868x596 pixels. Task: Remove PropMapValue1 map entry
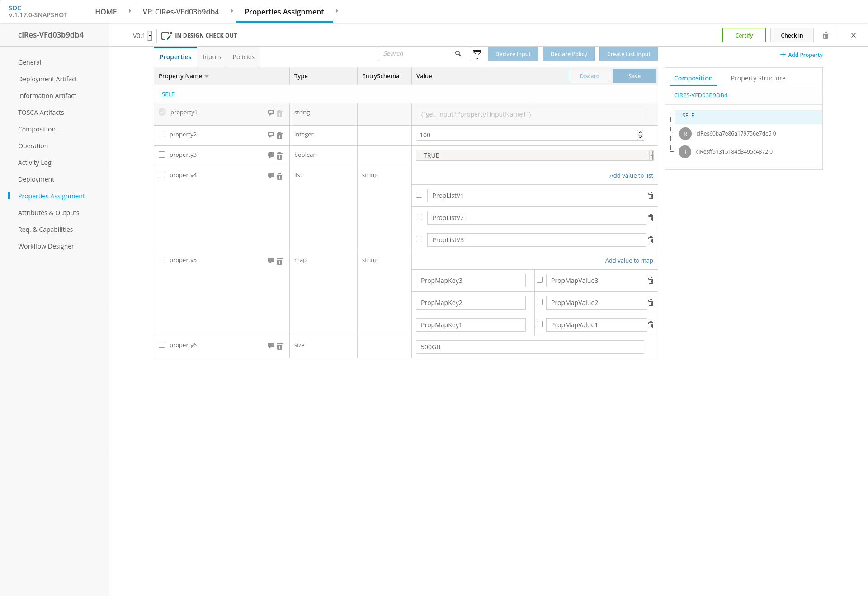651,324
